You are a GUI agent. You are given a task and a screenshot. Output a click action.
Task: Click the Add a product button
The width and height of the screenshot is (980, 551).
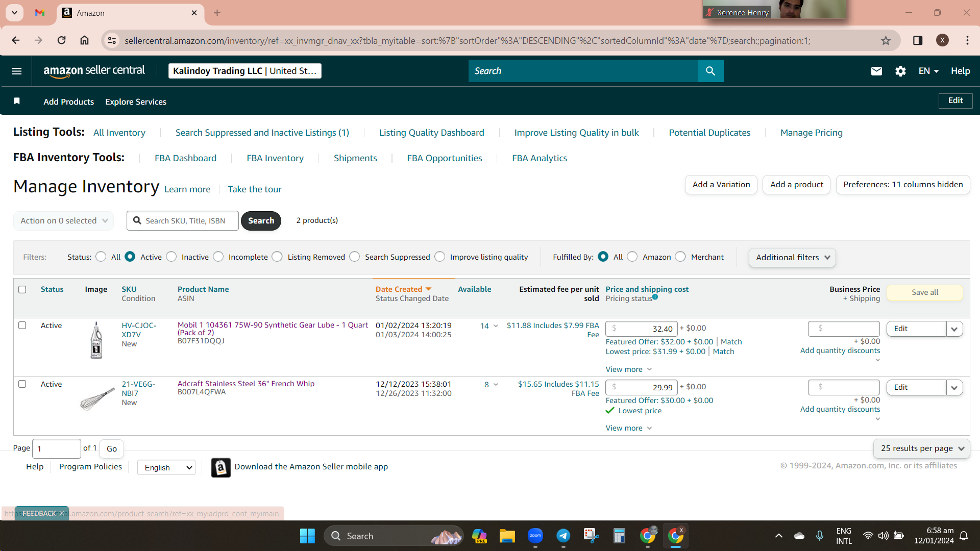pyautogui.click(x=797, y=185)
